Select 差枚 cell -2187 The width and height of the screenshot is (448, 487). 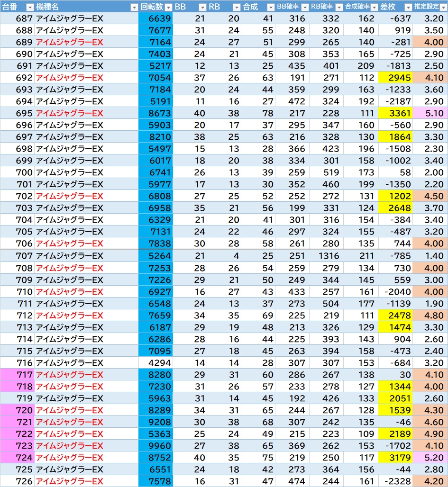coord(395,101)
